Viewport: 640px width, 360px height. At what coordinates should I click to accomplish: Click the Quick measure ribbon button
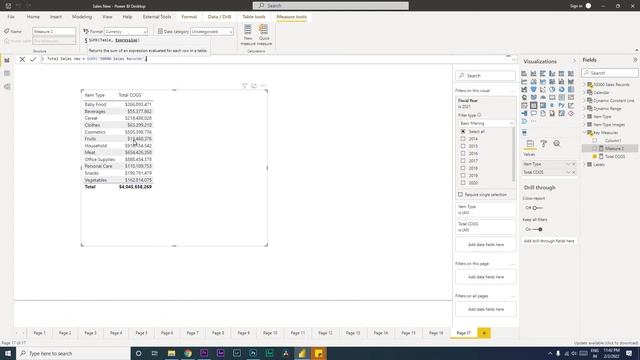click(x=264, y=35)
